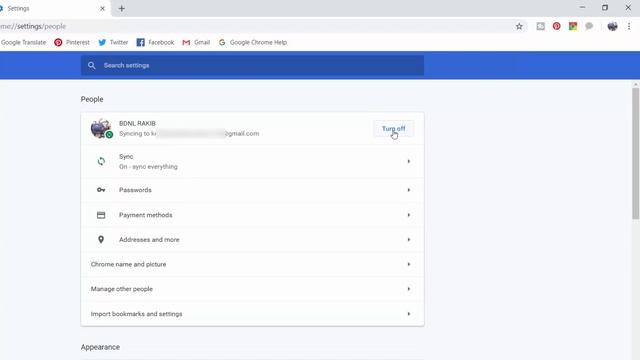Minimize the Chrome window
Viewport: 640px width, 360px height.
click(582, 7)
